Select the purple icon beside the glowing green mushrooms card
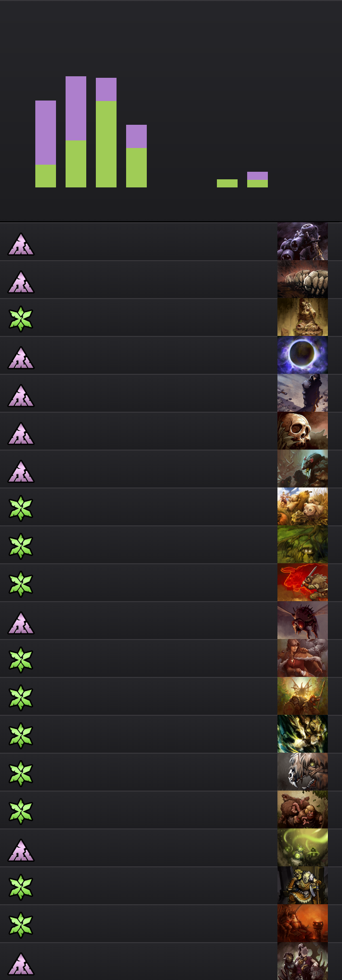Image resolution: width=342 pixels, height=980 pixels. [21, 850]
